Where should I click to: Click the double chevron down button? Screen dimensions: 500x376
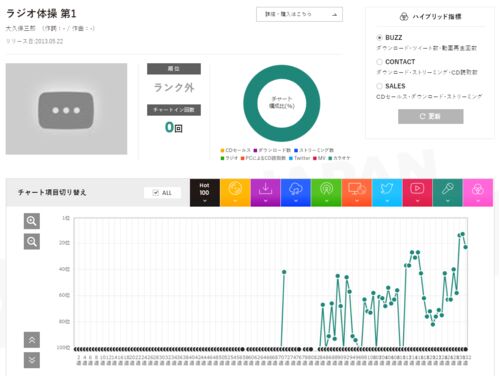point(32,360)
